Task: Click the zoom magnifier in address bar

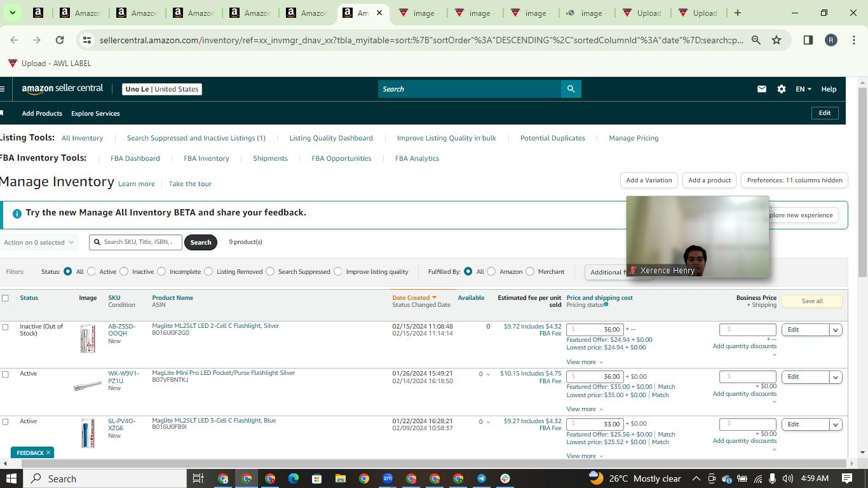Action: click(756, 40)
